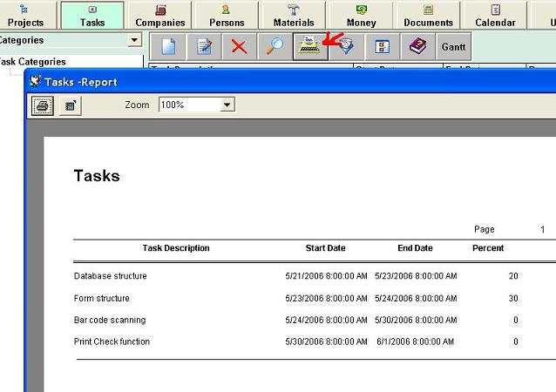Open the Calendar tab
Screen dimensions: 556x392
click(495, 16)
